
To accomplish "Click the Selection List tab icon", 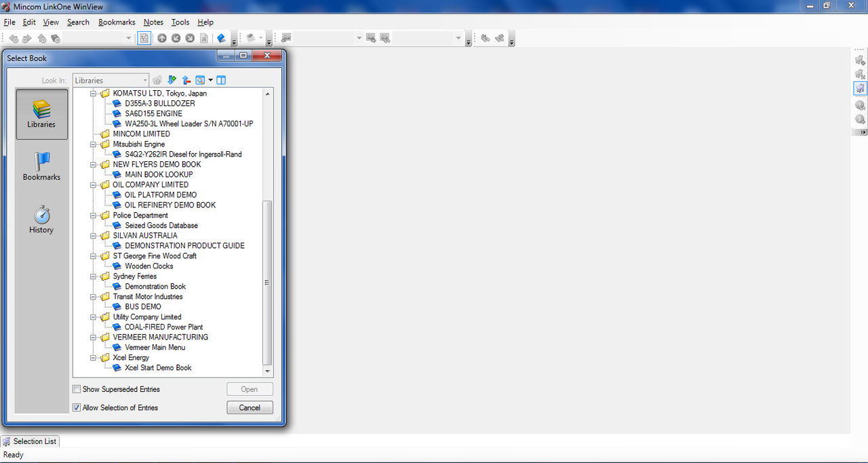I will 7,441.
